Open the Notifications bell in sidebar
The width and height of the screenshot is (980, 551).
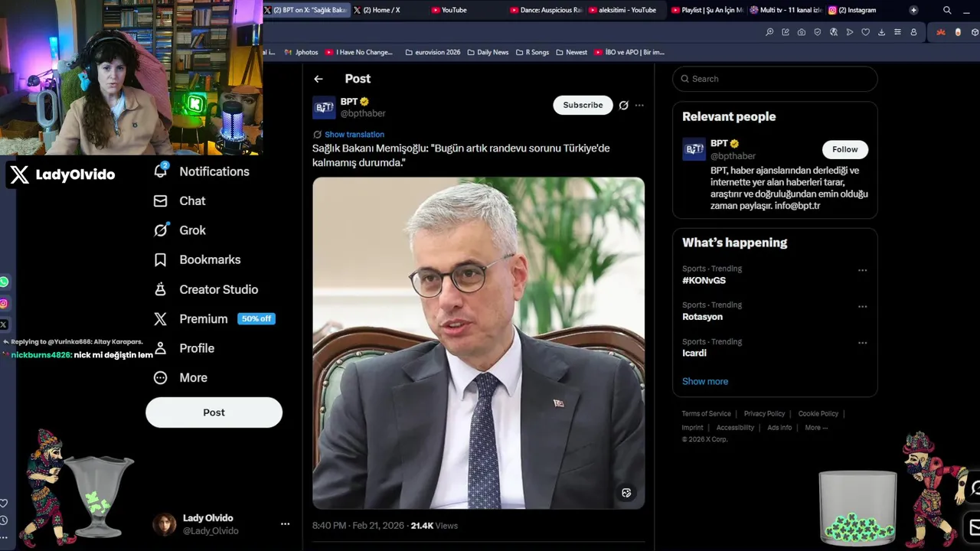[201, 171]
